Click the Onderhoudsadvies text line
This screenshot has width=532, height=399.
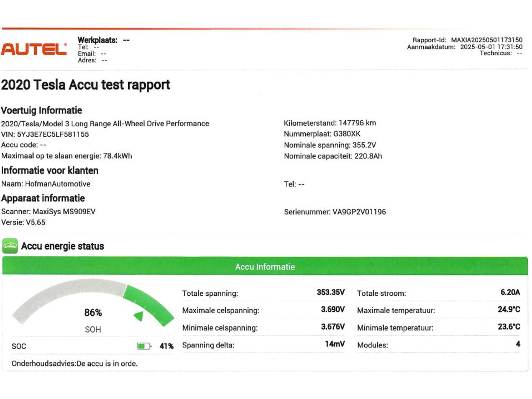coord(75,364)
